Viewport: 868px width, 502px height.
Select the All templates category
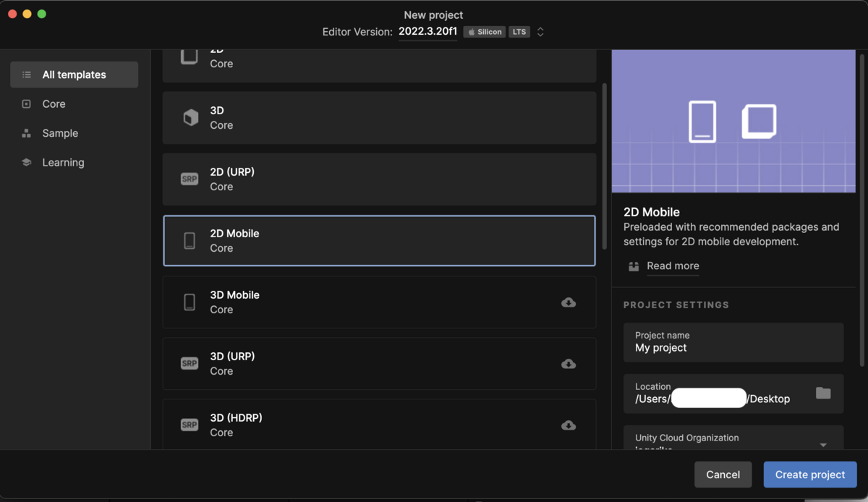coord(74,75)
